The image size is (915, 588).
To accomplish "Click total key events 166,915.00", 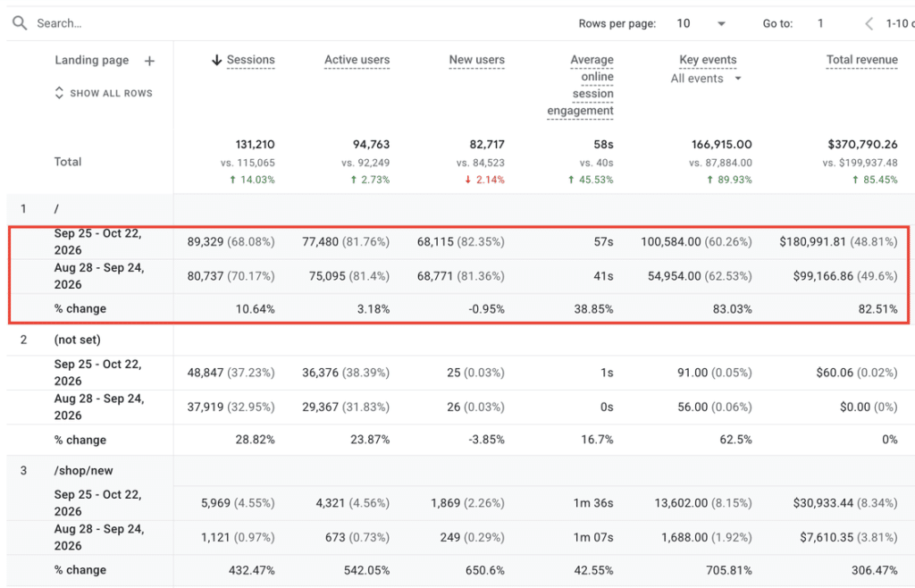I will (x=721, y=144).
